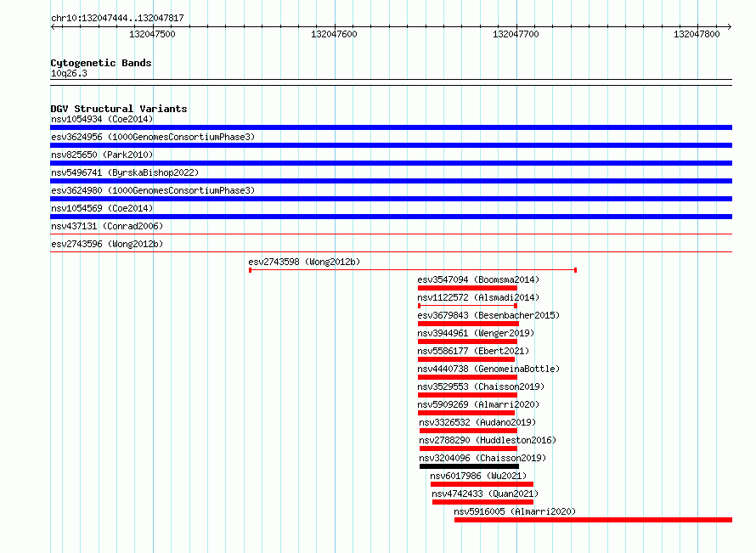Click the nsv1122572 (Alsmadi2014) label
Viewport: 756px width, 553px height.
[478, 297]
